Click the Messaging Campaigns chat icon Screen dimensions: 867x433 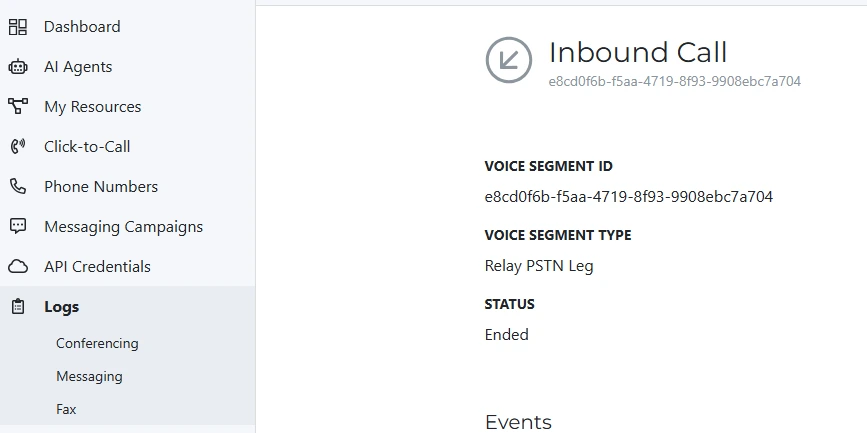(17, 226)
